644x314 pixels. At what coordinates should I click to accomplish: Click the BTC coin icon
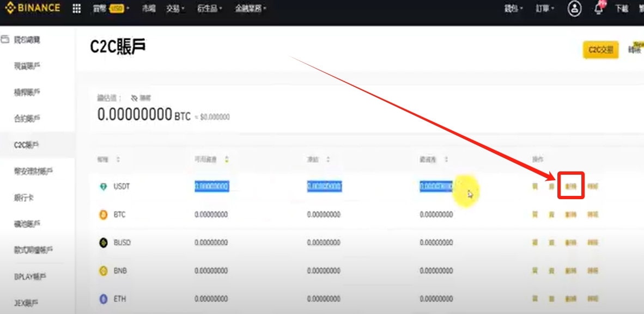(x=103, y=214)
